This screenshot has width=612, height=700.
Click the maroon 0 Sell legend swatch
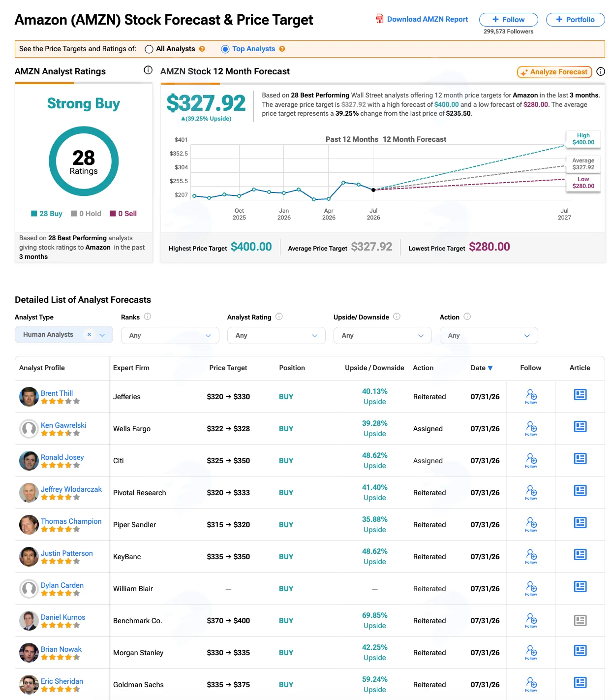[113, 214]
